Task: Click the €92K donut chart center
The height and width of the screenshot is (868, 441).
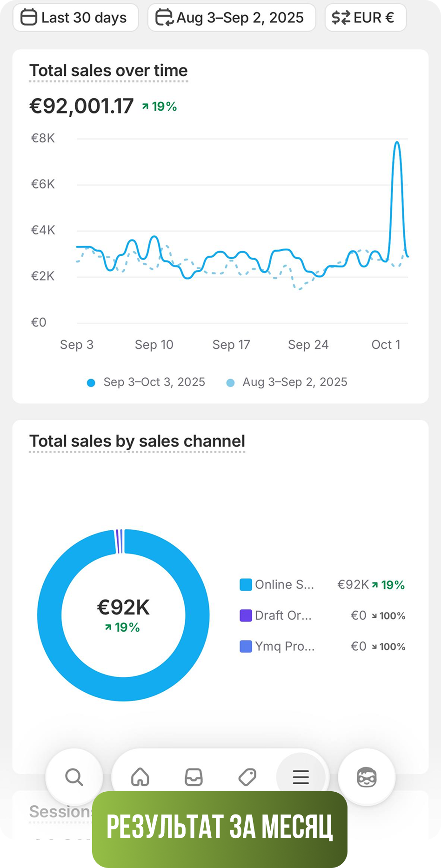Action: click(x=123, y=614)
